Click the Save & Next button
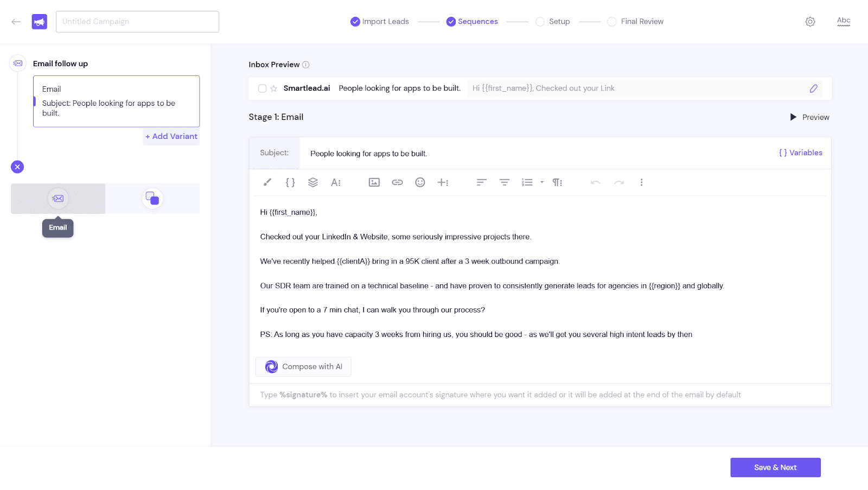 point(775,467)
